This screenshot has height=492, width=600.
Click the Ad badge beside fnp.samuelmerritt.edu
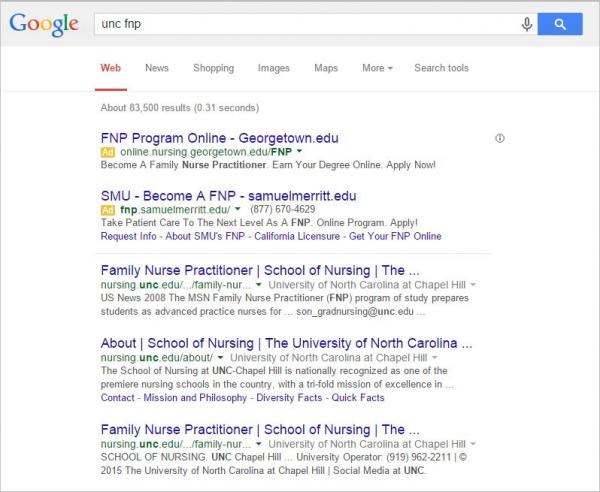click(x=108, y=210)
